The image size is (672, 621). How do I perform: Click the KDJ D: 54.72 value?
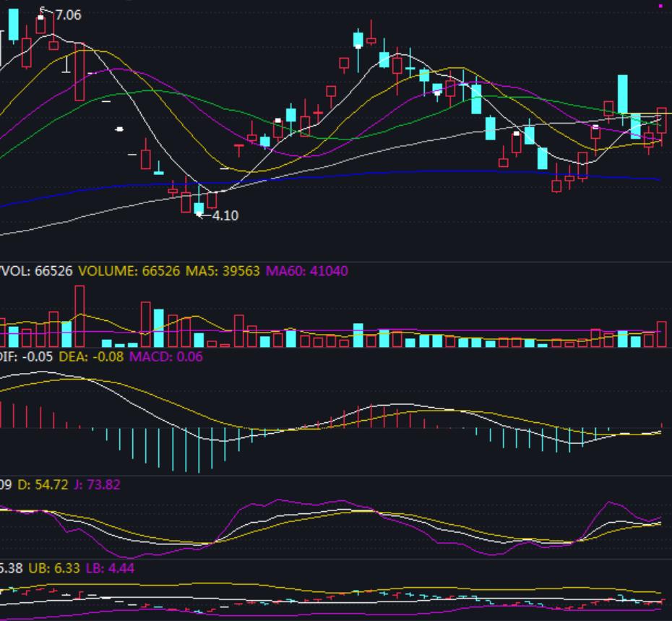[x=43, y=484]
